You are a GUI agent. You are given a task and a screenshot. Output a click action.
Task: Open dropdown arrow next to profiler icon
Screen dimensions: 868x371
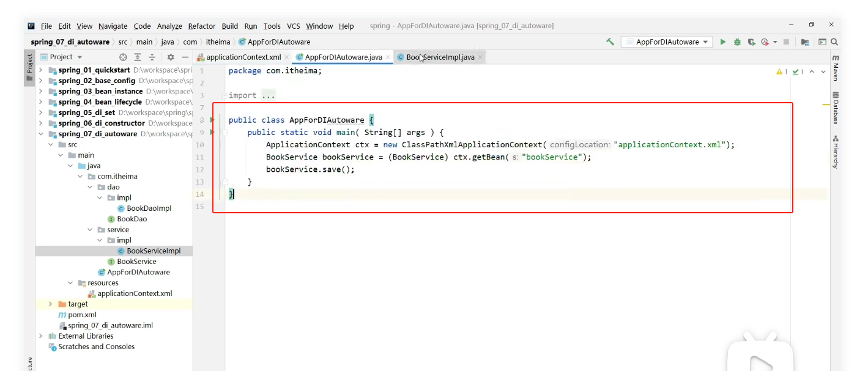775,42
